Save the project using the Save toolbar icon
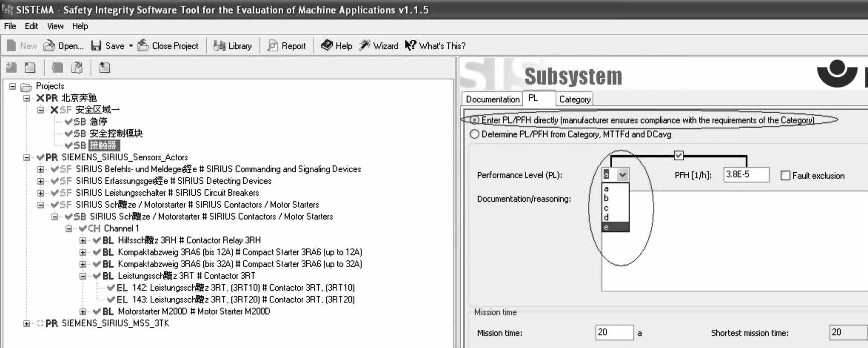Image resolution: width=868 pixels, height=348 pixels. [96, 46]
